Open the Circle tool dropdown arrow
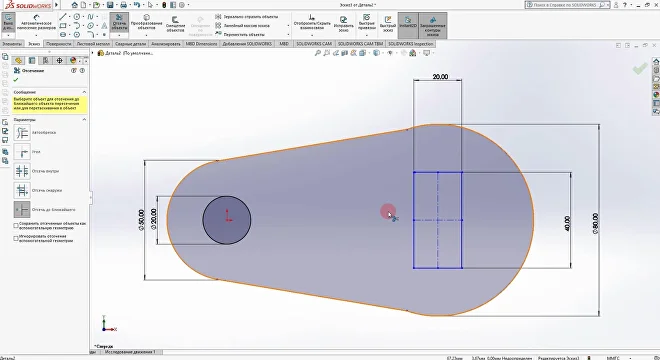Viewport: 660px width, 360px height. [x=82, y=17]
